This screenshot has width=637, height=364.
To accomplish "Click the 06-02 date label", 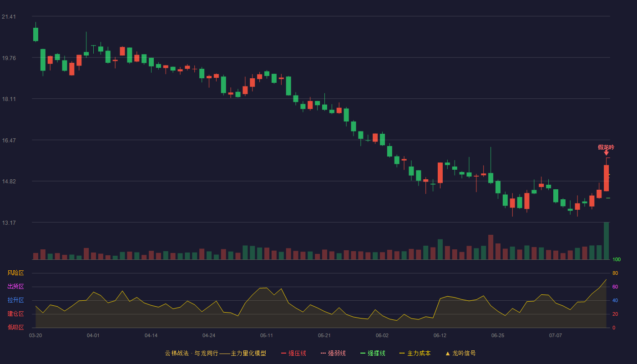I will point(382,335).
